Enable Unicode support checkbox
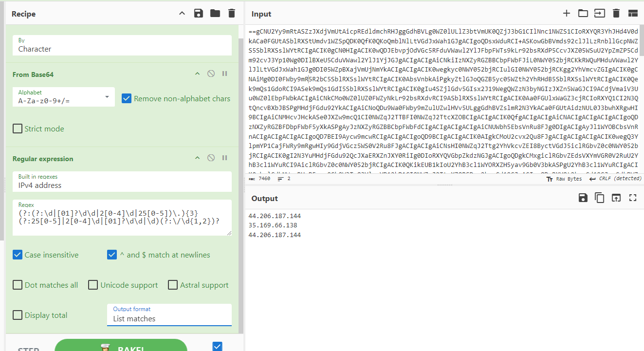Viewport: 644px width, 351px height. (93, 285)
